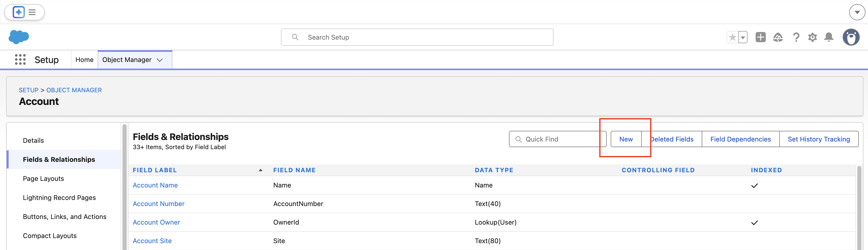Select Page Layouts in sidebar
868x250 pixels.
tap(43, 179)
